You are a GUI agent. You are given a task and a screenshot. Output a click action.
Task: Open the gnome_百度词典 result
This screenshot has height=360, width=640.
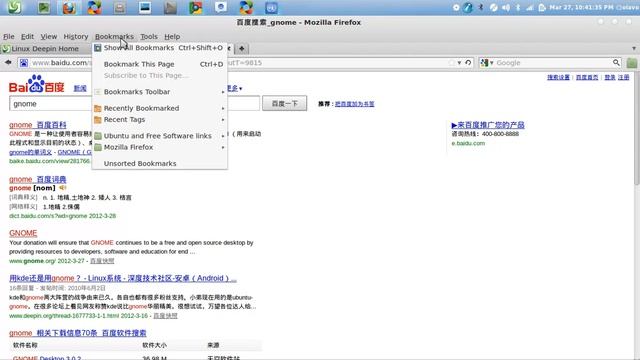38,179
